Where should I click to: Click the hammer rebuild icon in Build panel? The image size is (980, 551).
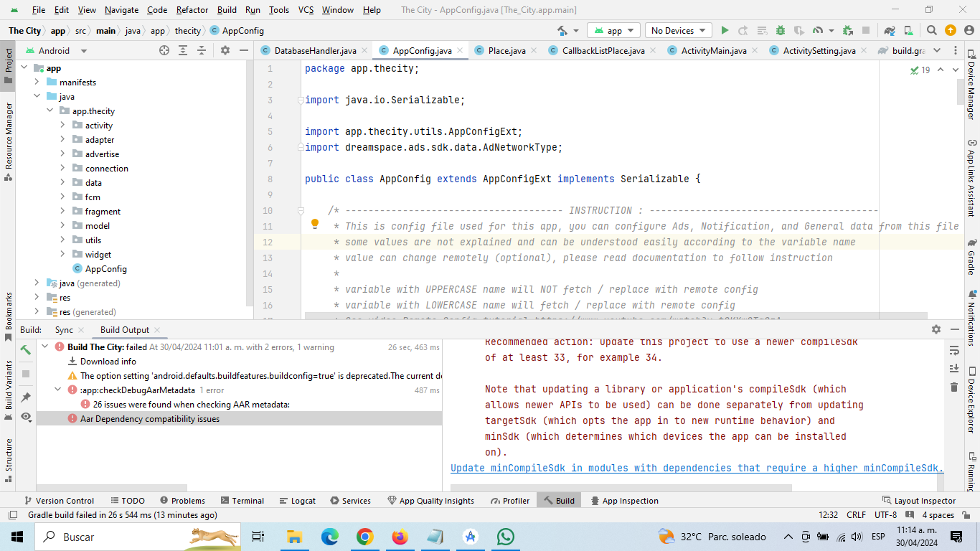click(x=26, y=350)
